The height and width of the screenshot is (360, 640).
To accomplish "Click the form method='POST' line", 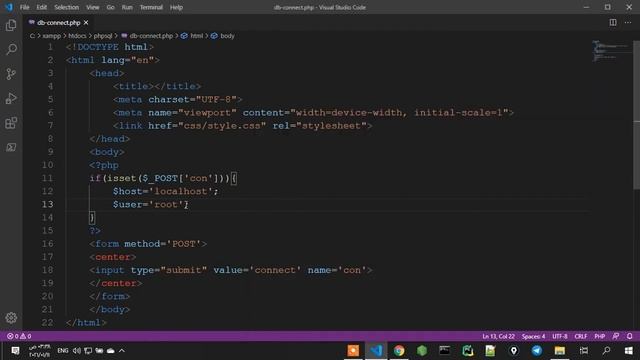I will tap(148, 244).
